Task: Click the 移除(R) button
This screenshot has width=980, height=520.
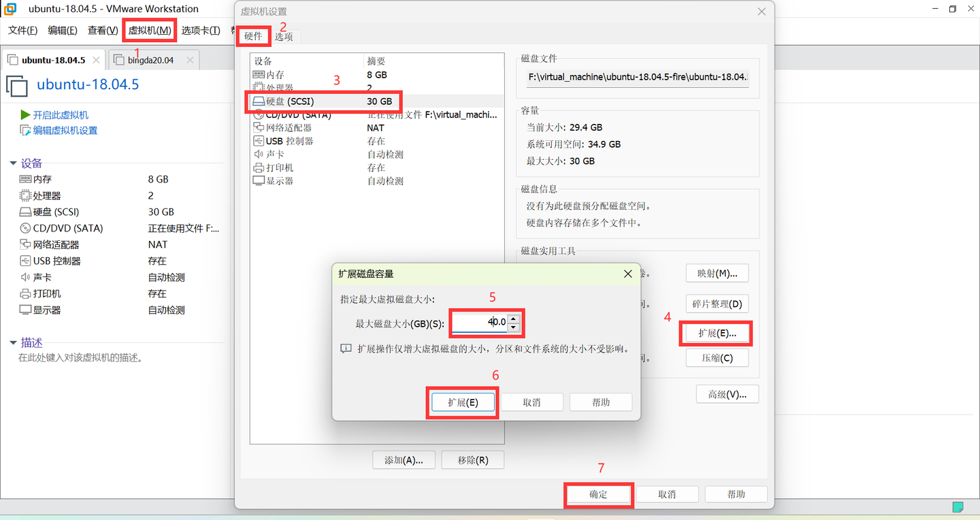Action: pos(473,460)
